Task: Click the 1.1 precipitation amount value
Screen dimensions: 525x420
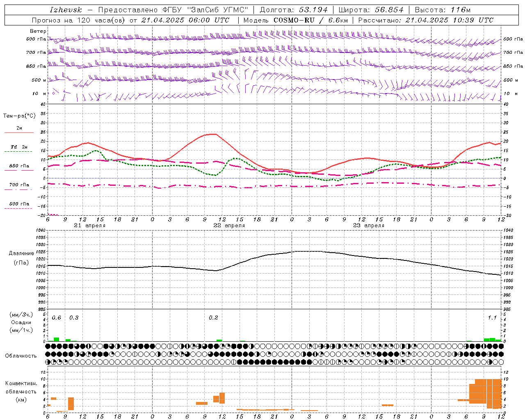Action: point(492,318)
